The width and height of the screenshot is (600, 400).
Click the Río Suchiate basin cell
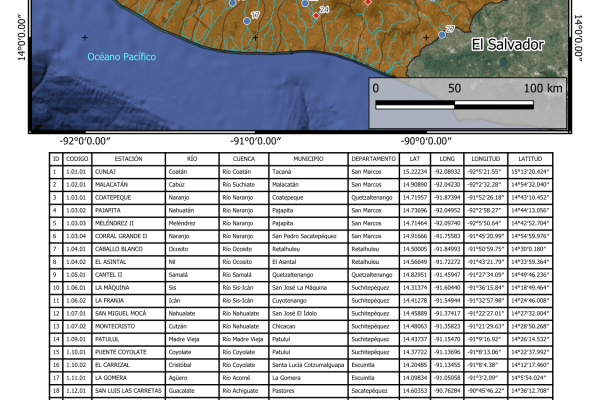(244, 184)
